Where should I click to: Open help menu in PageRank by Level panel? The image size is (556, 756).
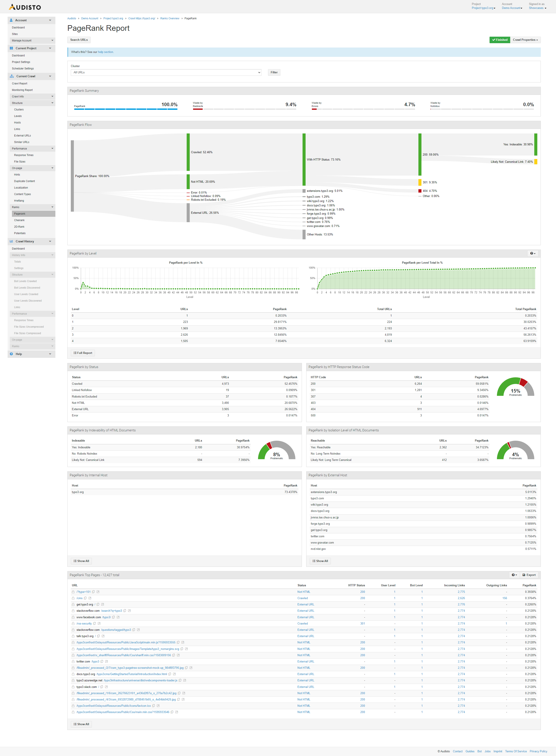tap(533, 254)
